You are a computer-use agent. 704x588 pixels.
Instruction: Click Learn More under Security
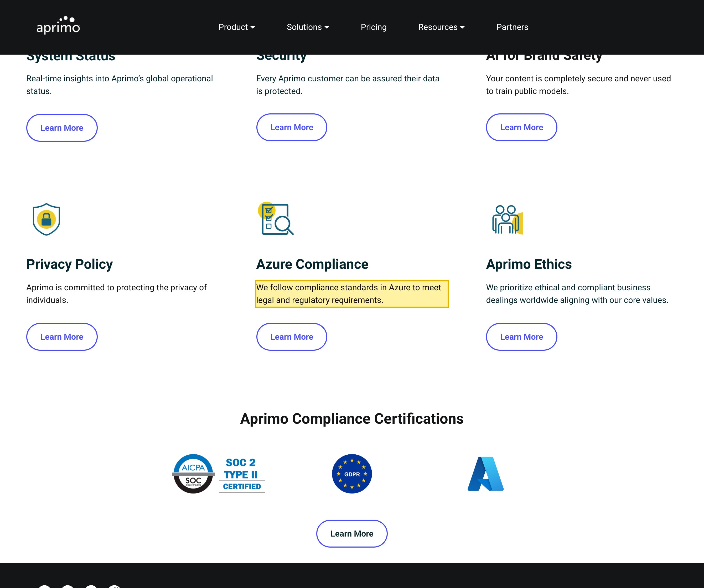click(292, 127)
